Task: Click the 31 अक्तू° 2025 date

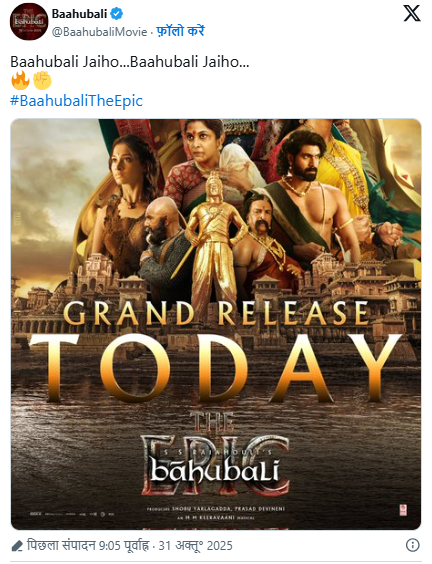Action: tap(195, 546)
